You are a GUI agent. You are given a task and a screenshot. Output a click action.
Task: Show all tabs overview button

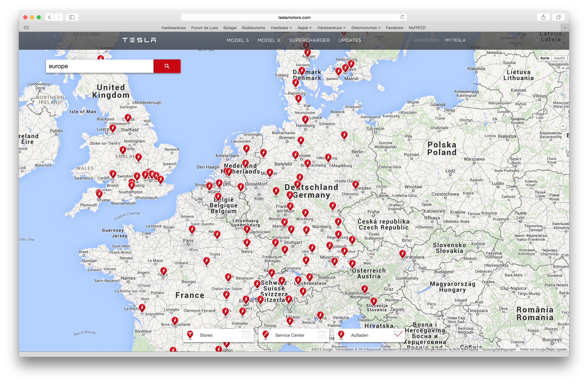[x=558, y=17]
